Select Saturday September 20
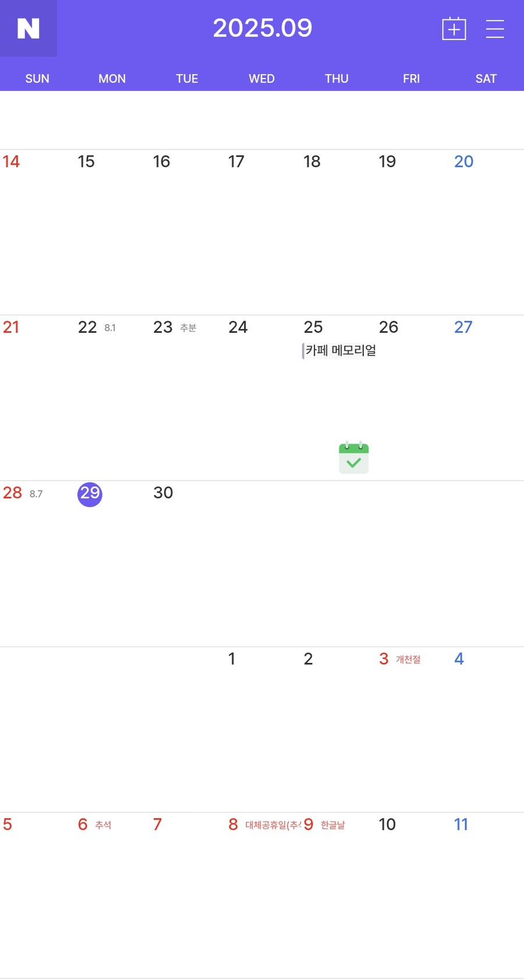 463,162
